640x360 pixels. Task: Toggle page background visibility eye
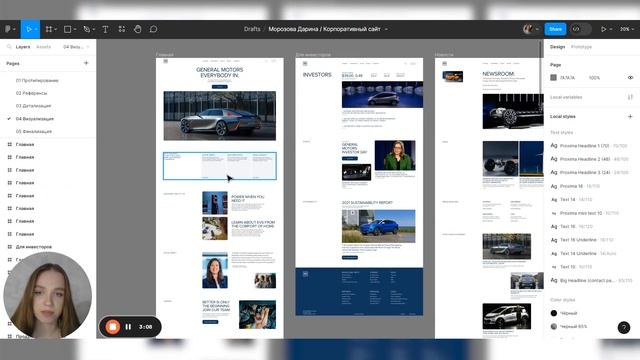point(630,78)
